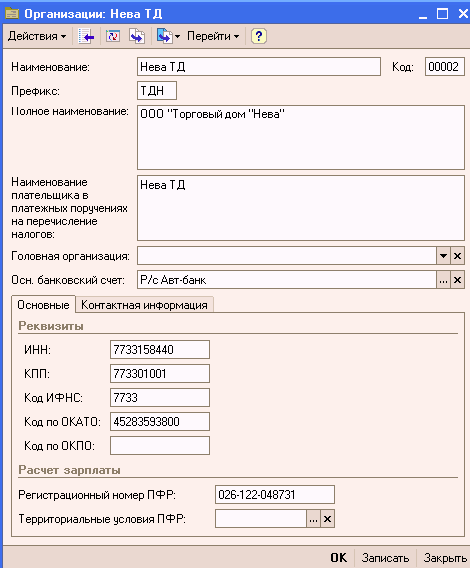Expand the Головная организация dropdown arrow
Image resolution: width=470 pixels, height=568 pixels.
443,256
